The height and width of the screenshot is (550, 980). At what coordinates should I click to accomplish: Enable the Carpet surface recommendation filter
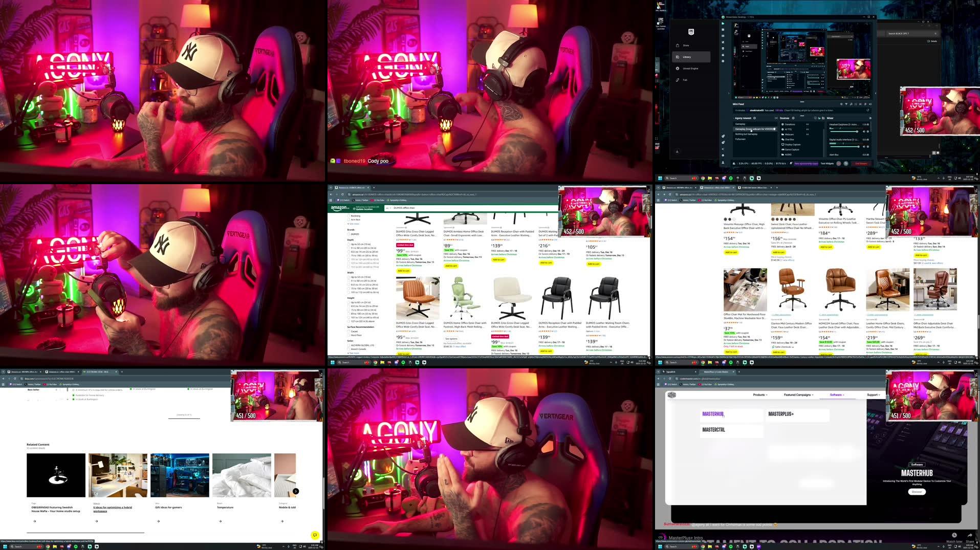coord(349,331)
